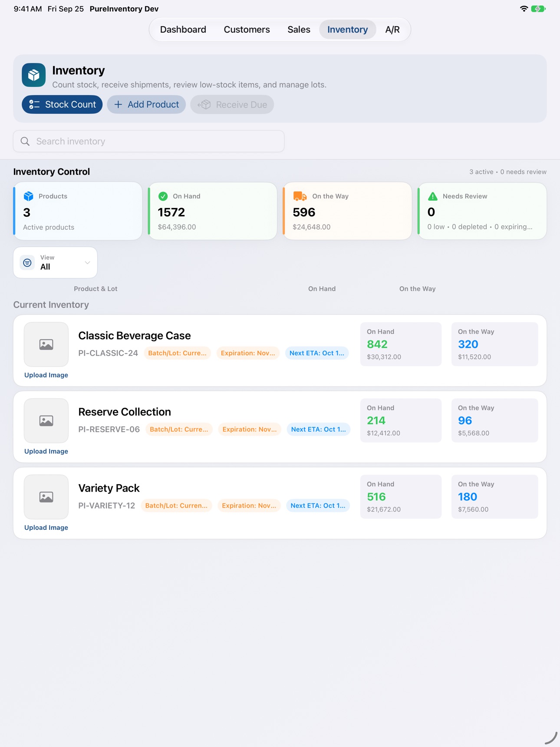Click the orange truck On the Way icon
The height and width of the screenshot is (747, 560).
click(x=300, y=196)
